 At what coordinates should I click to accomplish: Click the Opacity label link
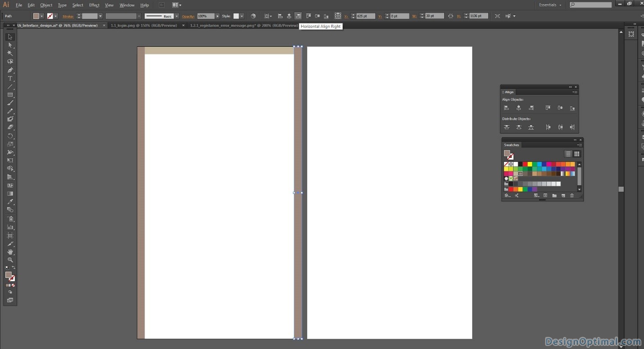(189, 16)
